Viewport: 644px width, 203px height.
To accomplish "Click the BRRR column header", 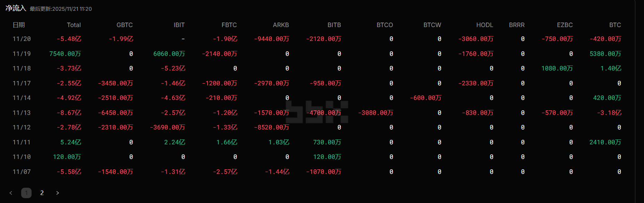I will (x=517, y=25).
